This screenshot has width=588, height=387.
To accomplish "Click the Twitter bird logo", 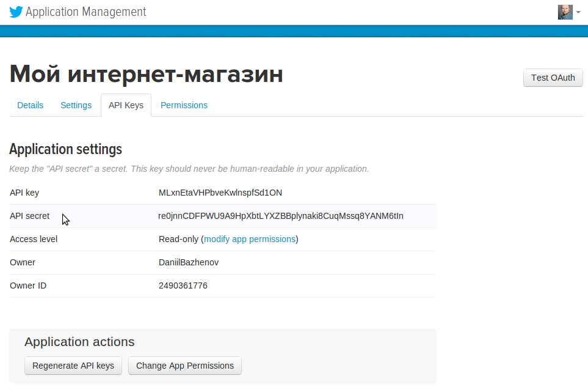I will click(x=16, y=12).
